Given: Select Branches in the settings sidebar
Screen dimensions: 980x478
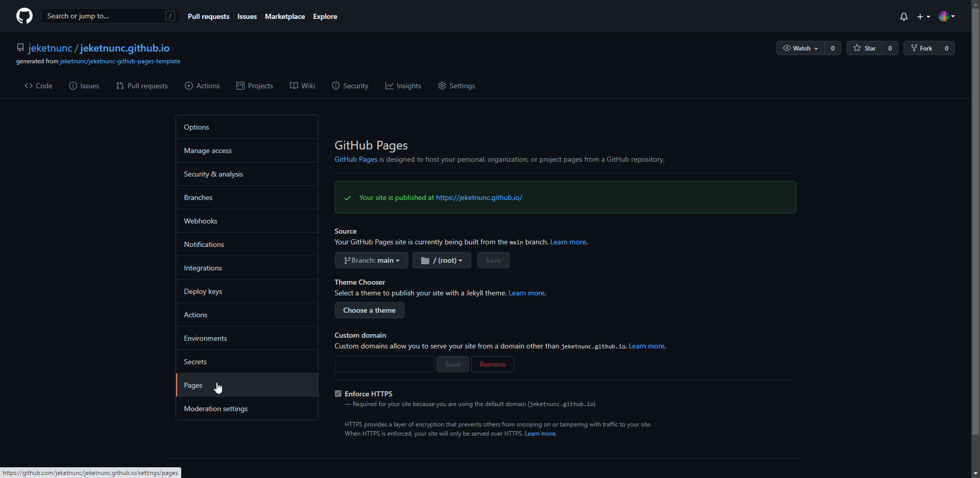Looking at the screenshot, I should pos(247,197).
